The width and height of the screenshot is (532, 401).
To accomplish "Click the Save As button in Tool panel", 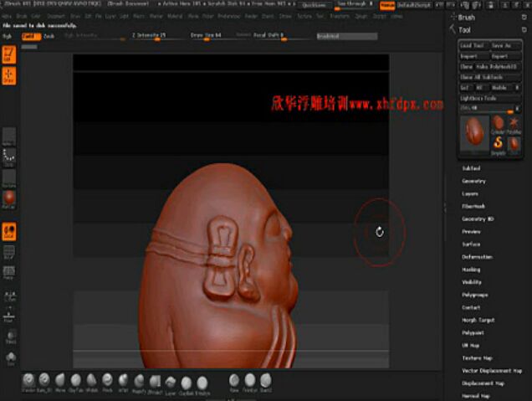I will [x=505, y=45].
